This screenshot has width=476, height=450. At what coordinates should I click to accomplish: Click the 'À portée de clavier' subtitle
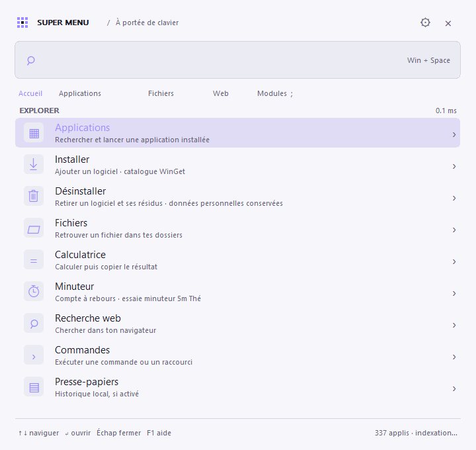point(147,22)
